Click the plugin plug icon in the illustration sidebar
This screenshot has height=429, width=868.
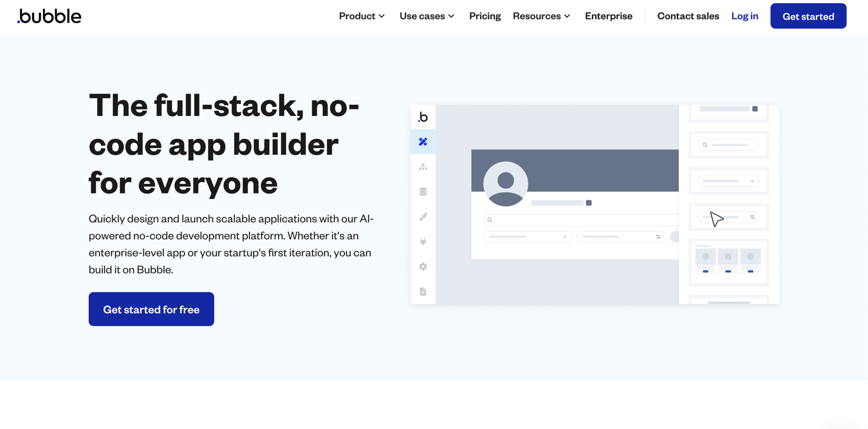(x=423, y=242)
